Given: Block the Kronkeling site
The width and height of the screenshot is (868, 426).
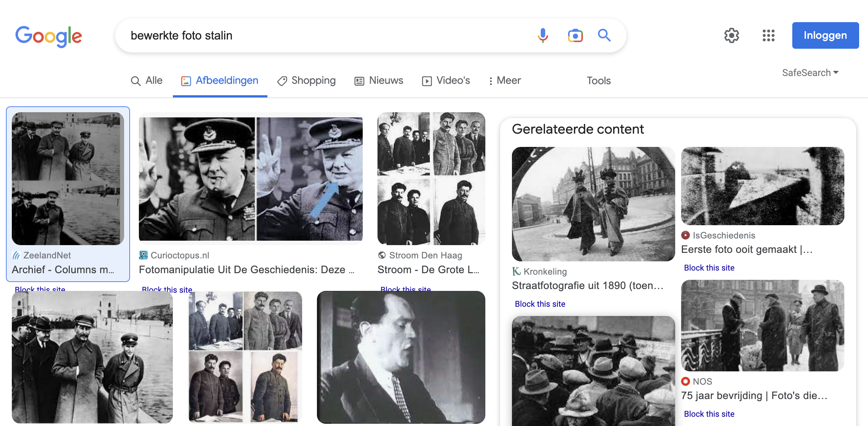Looking at the screenshot, I should pyautogui.click(x=540, y=304).
